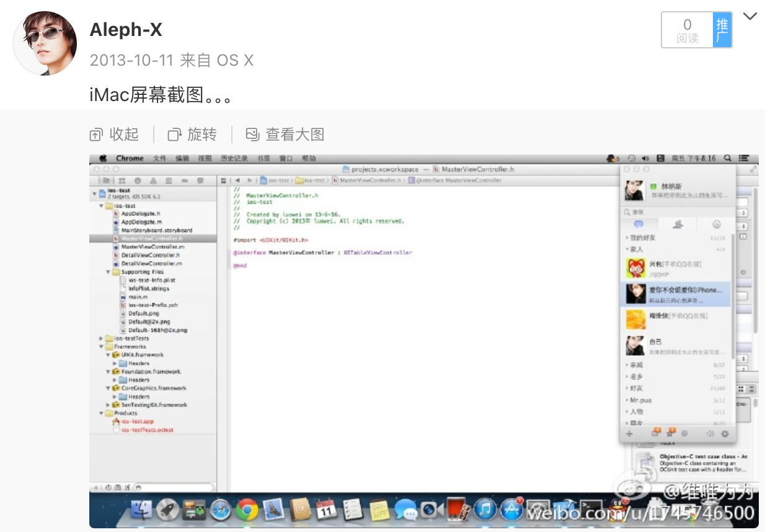
Task: Expand the ios-testTests group
Action: [101, 339]
